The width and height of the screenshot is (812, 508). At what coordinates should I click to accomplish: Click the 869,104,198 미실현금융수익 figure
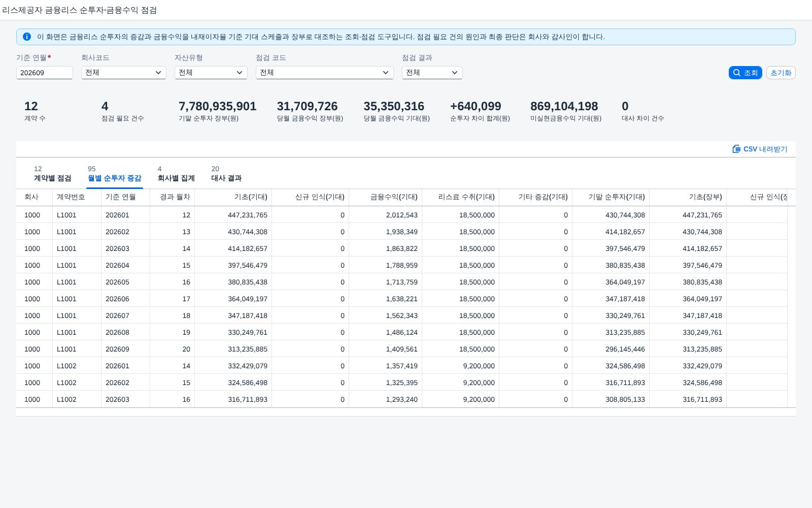(564, 106)
